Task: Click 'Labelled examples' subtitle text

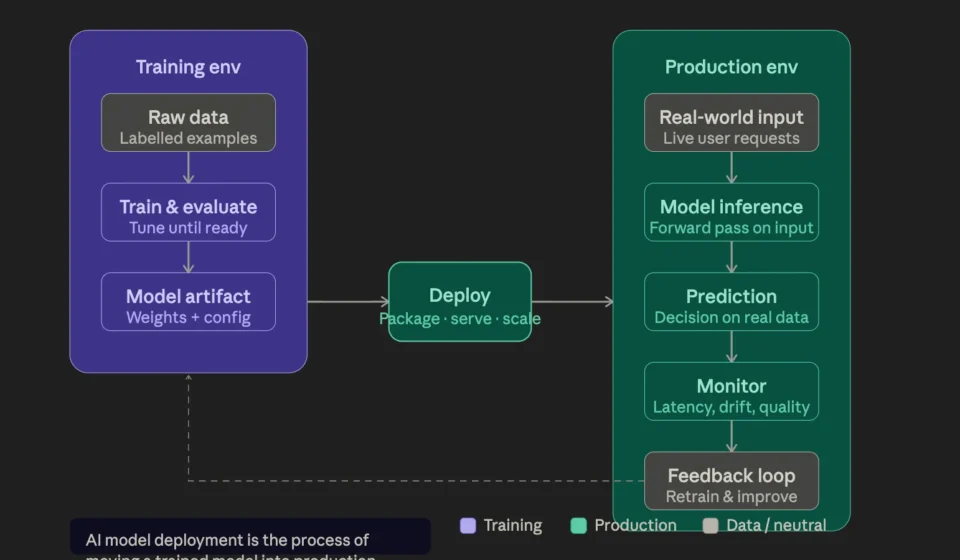Action: coord(188,138)
